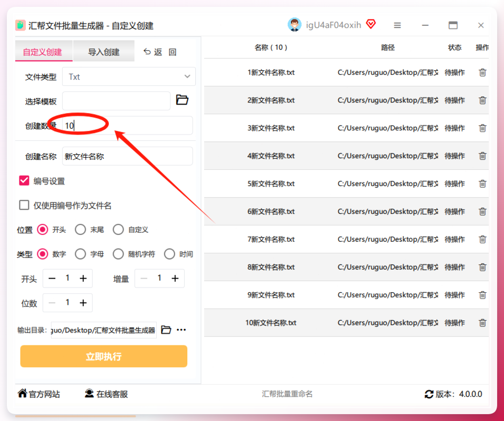Click the user avatar icon
This screenshot has height=421, width=504.
tap(294, 25)
